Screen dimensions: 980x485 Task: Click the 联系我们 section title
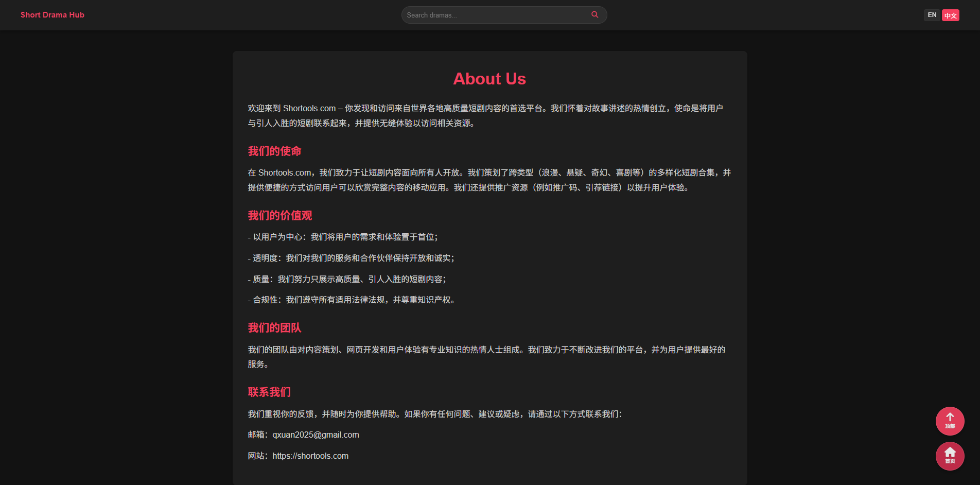[269, 392]
